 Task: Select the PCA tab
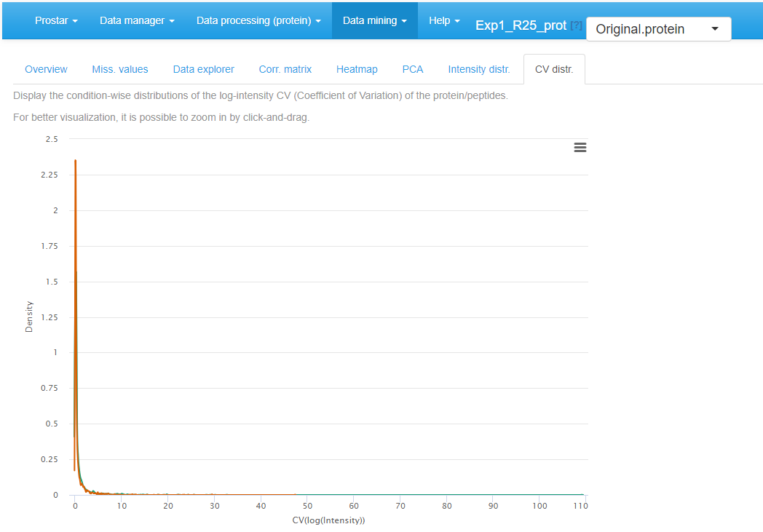(x=412, y=68)
